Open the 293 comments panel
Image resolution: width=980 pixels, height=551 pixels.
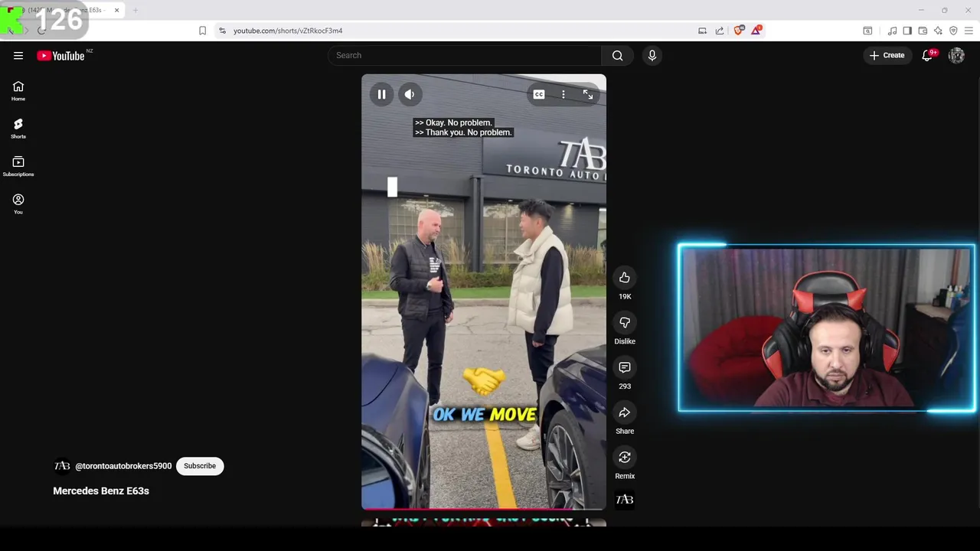pyautogui.click(x=625, y=368)
